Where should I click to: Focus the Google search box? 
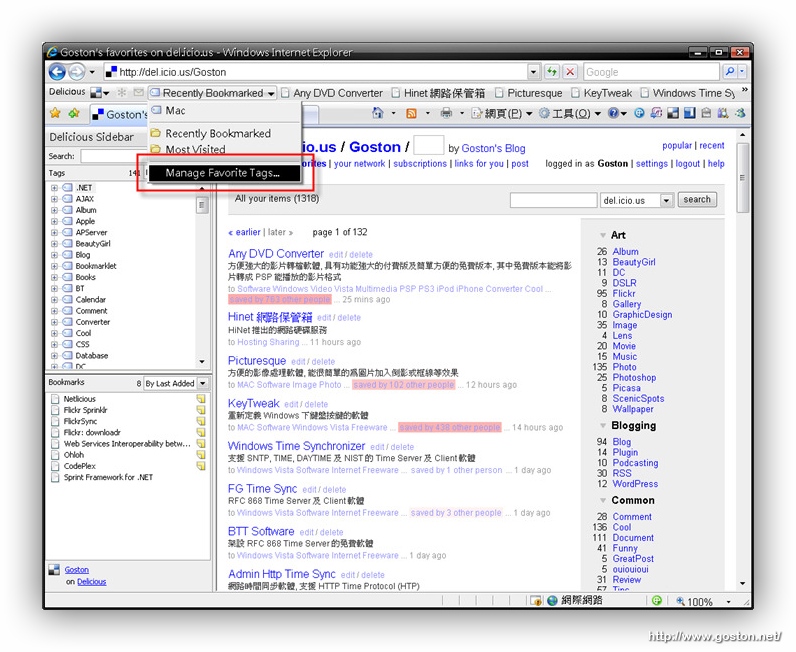(651, 72)
